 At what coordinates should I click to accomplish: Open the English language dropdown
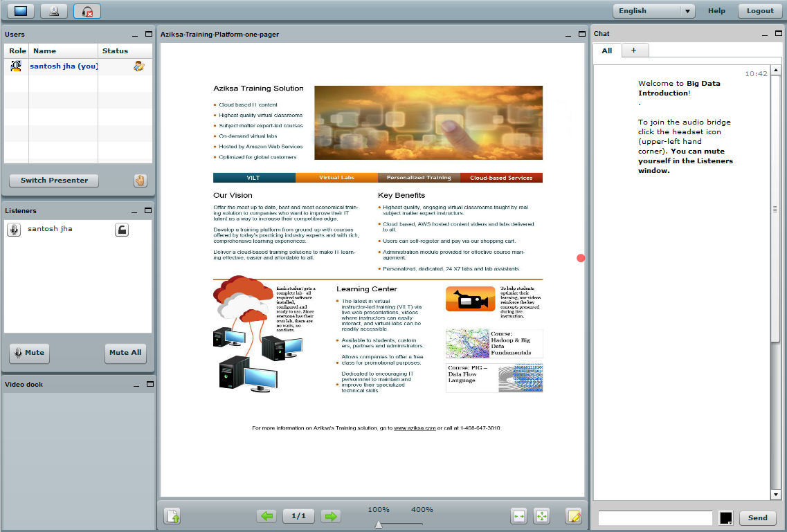click(653, 11)
